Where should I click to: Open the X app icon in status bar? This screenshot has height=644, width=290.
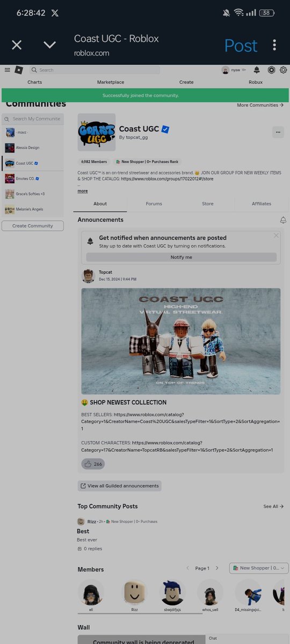55,12
